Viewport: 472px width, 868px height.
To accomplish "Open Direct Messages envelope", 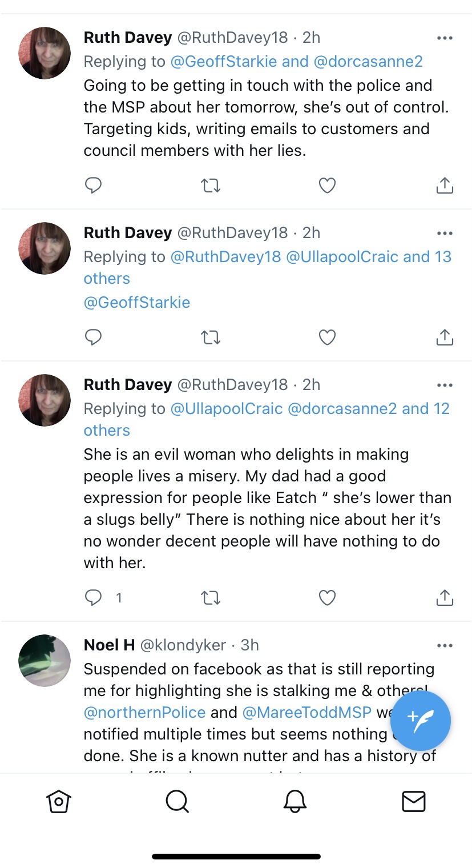I will tap(414, 801).
